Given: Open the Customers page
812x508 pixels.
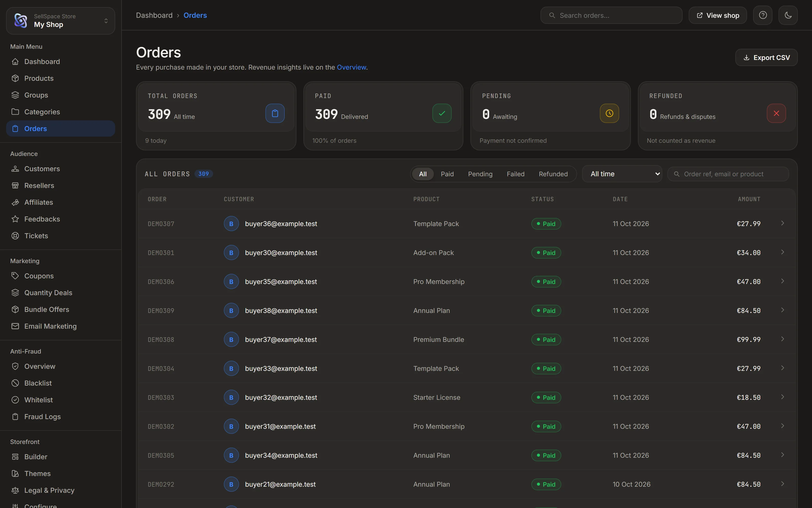Looking at the screenshot, I should tap(60, 169).
